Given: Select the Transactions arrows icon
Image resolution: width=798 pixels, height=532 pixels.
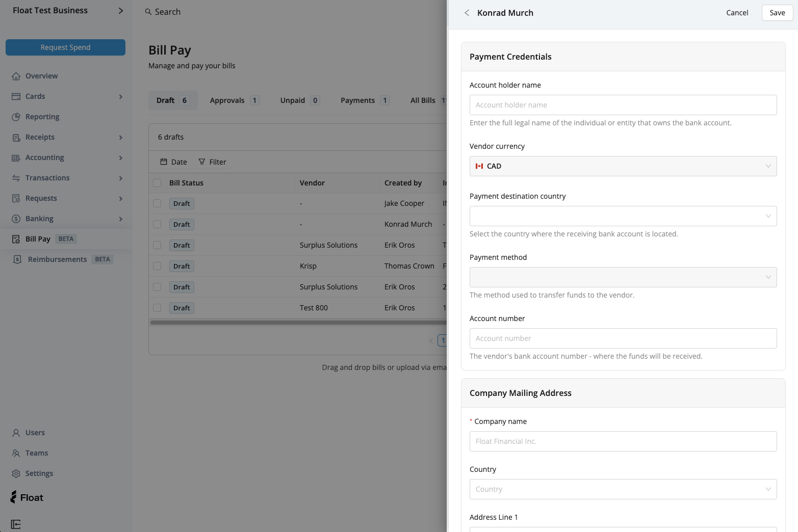Looking at the screenshot, I should pos(16,177).
